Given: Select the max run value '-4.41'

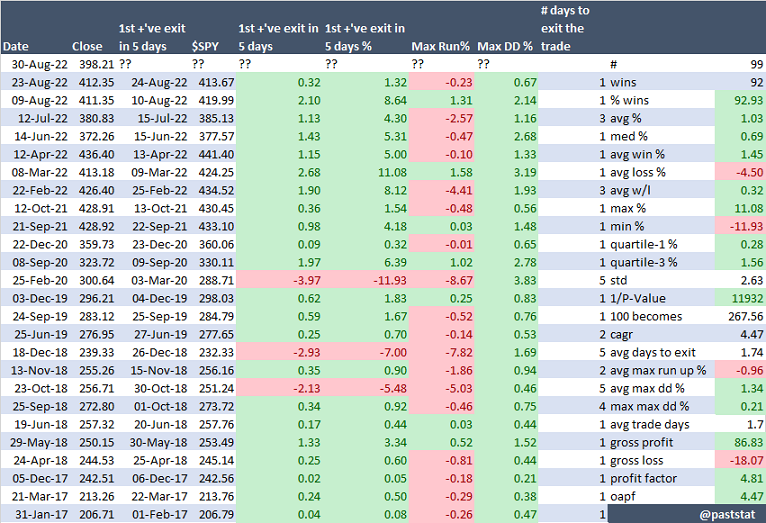Looking at the screenshot, I should [459, 190].
